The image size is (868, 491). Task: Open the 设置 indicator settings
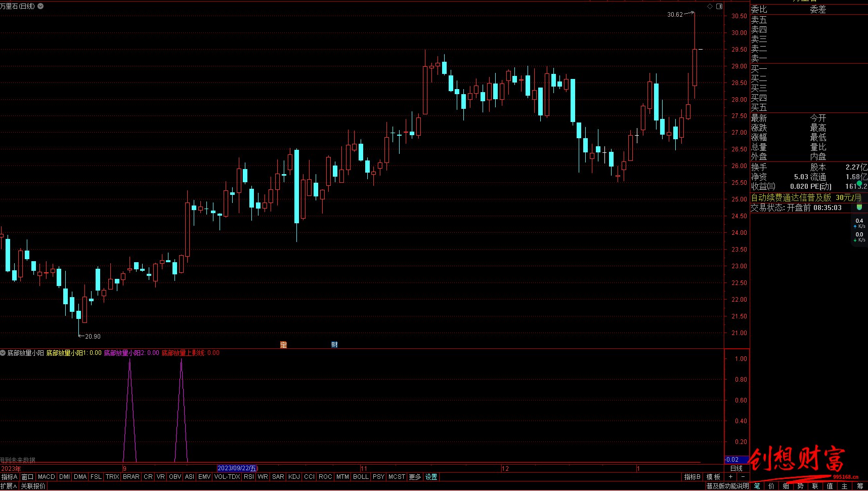431,477
